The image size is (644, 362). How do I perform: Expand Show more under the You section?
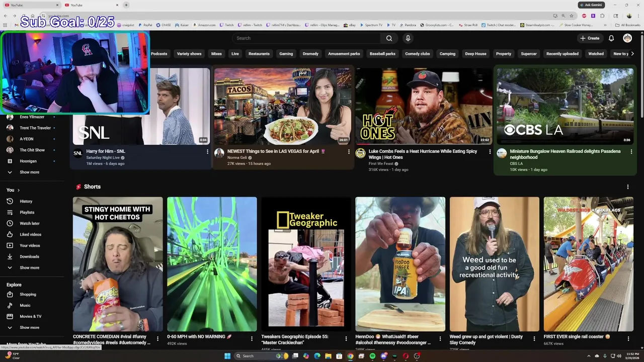[x=32, y=267]
